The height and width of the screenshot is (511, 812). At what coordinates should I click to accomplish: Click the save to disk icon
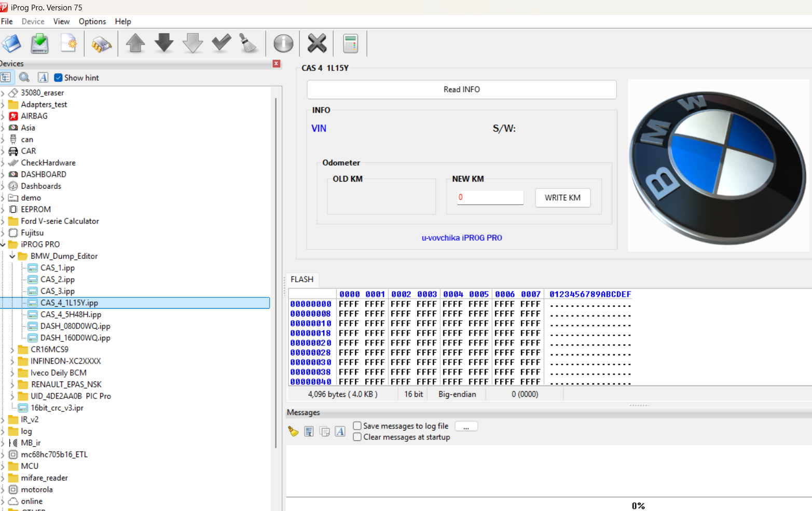(40, 44)
